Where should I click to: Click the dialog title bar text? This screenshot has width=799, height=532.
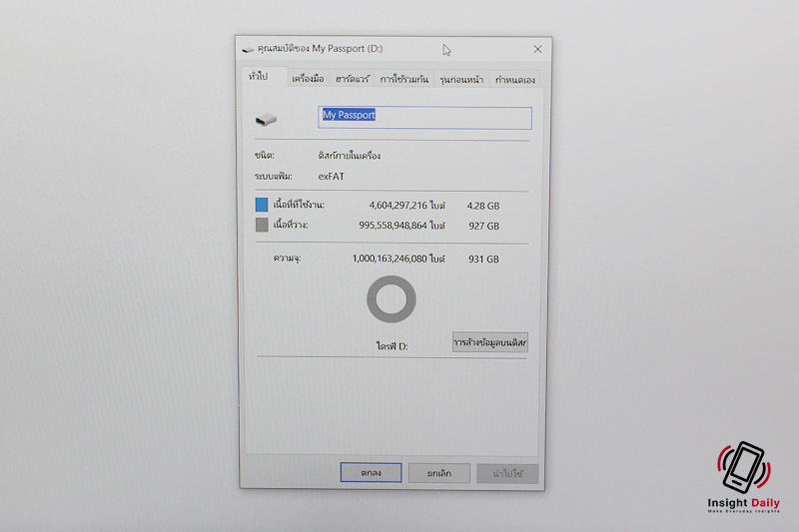(x=320, y=49)
